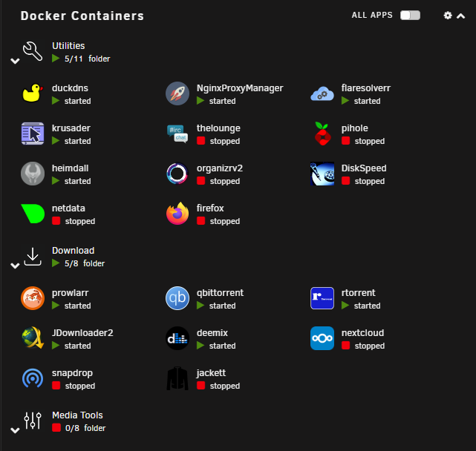Open the prowlarr container icon
This screenshot has height=451, width=476.
click(33, 298)
